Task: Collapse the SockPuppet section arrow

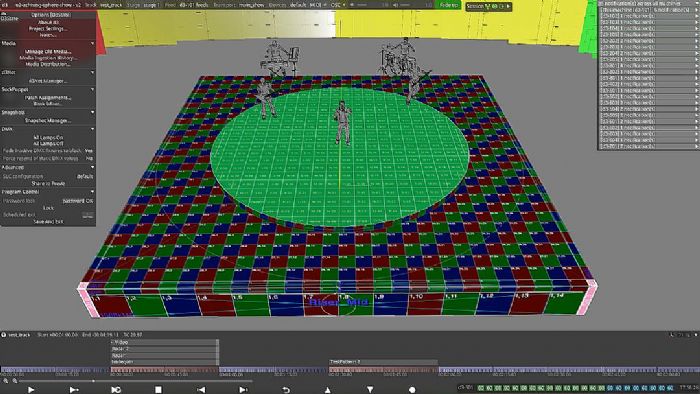Action: tap(92, 89)
